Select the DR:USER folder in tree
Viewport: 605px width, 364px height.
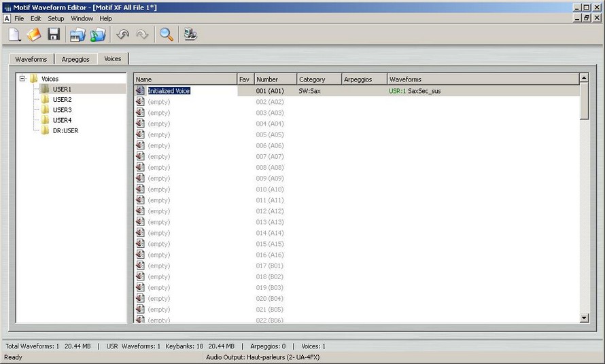click(x=65, y=130)
